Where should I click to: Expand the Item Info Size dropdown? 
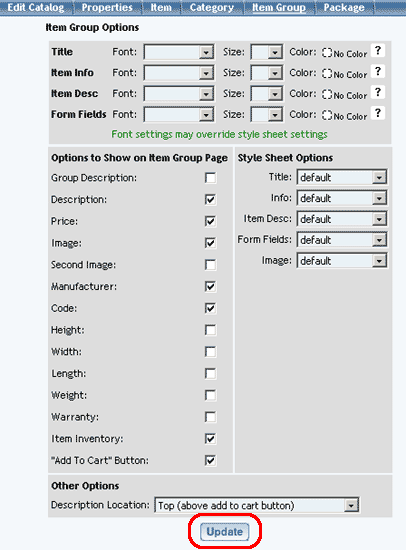(267, 73)
